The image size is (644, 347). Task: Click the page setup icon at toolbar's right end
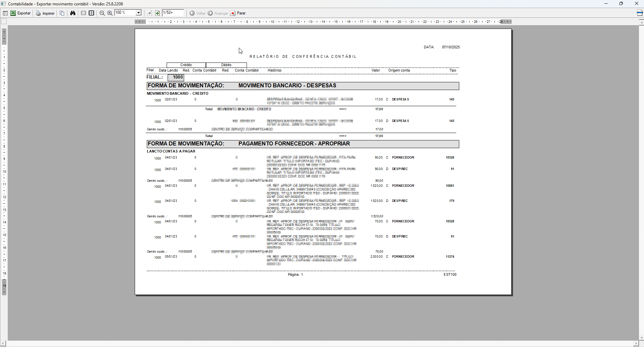click(x=640, y=13)
